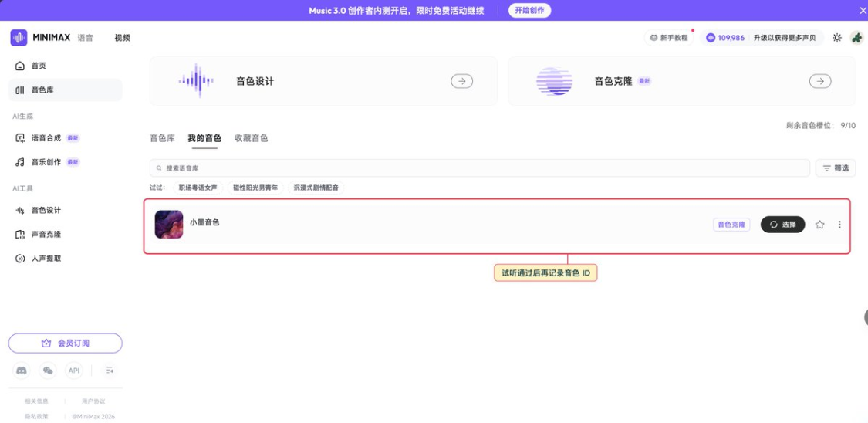
Task: Open 人声提取 in the sidebar
Action: tap(66, 259)
